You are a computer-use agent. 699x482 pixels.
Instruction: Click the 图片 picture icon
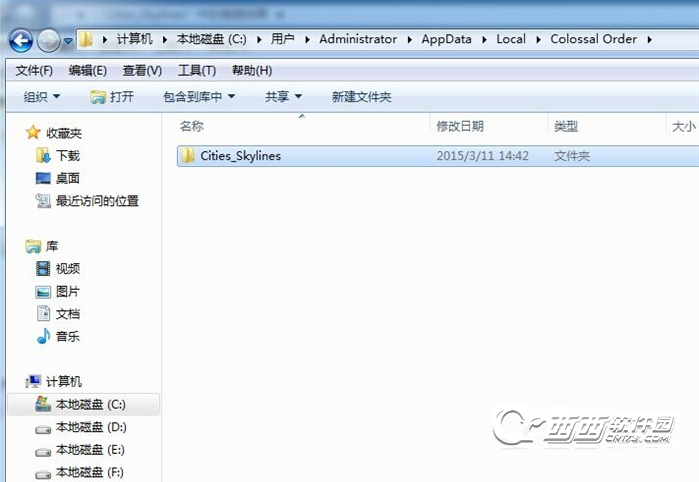(x=43, y=292)
